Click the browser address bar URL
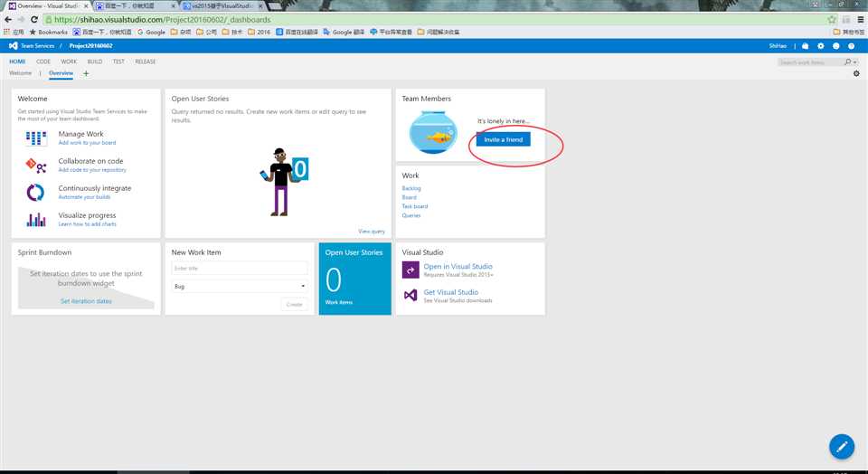The image size is (868, 474). (x=163, y=19)
